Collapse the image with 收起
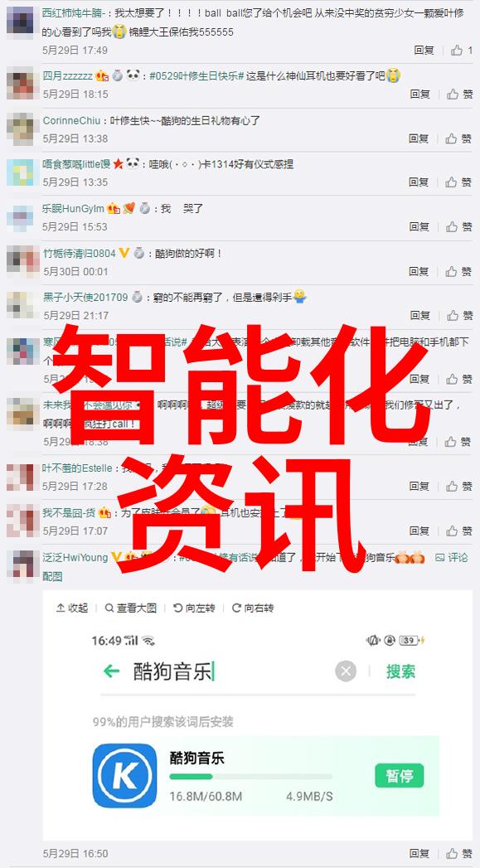Image resolution: width=480 pixels, height=868 pixels. tap(72, 608)
